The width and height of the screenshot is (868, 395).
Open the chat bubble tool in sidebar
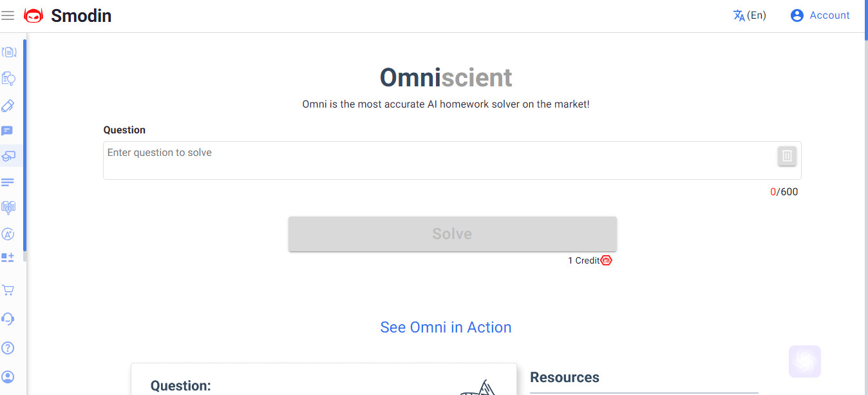point(7,131)
